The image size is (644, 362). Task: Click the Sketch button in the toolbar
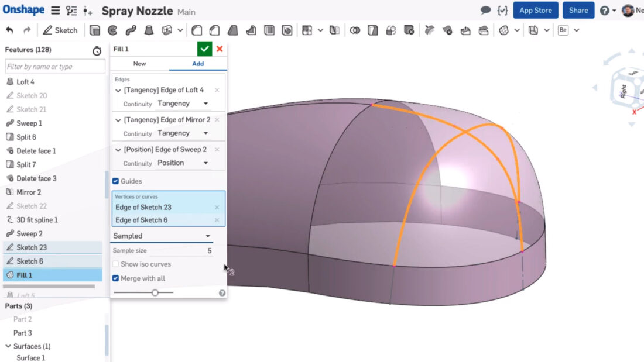tap(60, 30)
